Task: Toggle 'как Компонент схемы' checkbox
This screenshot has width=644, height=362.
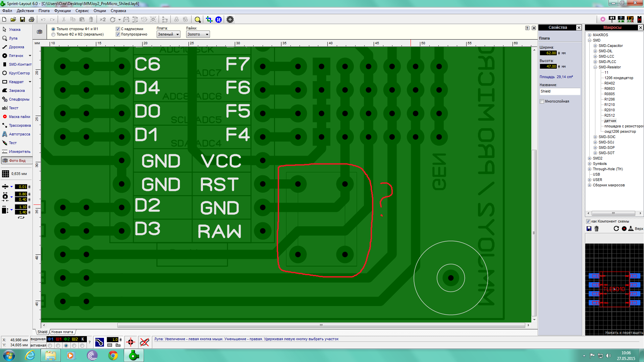Action: tap(588, 222)
